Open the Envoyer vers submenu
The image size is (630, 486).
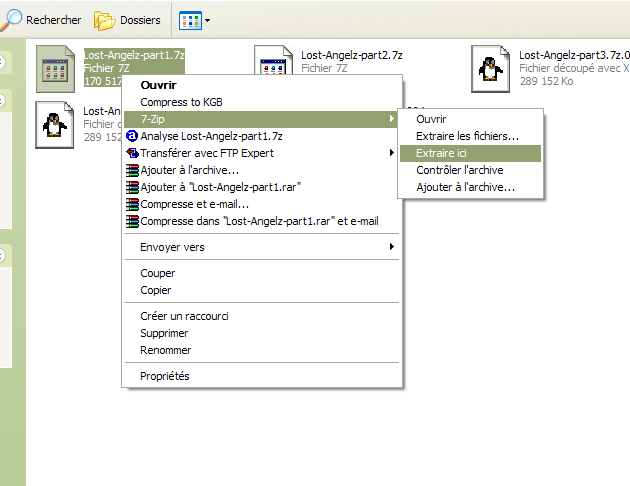pos(260,247)
